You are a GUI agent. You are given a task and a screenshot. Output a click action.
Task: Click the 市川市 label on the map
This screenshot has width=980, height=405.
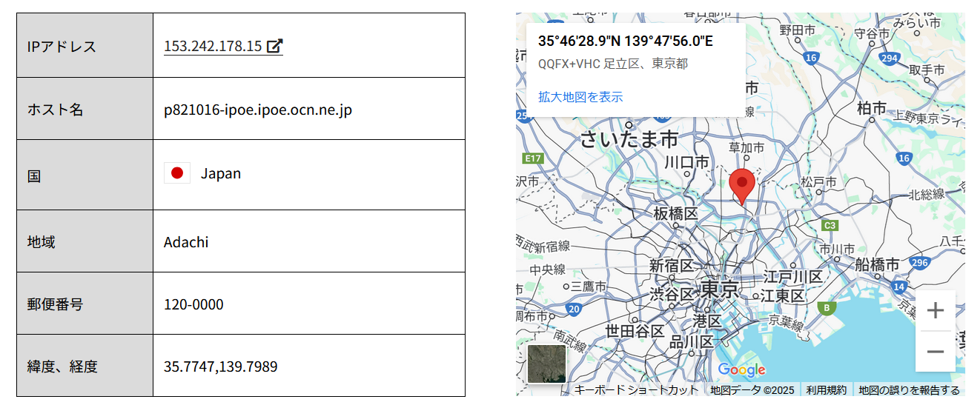click(x=838, y=249)
